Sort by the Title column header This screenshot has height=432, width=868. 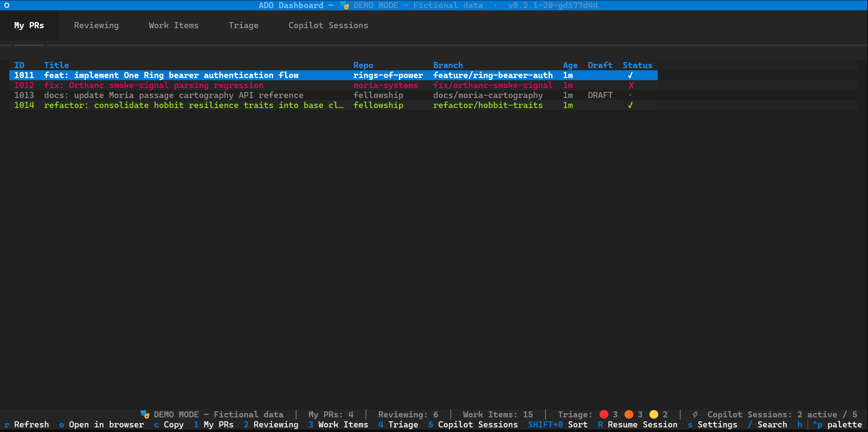coord(57,65)
